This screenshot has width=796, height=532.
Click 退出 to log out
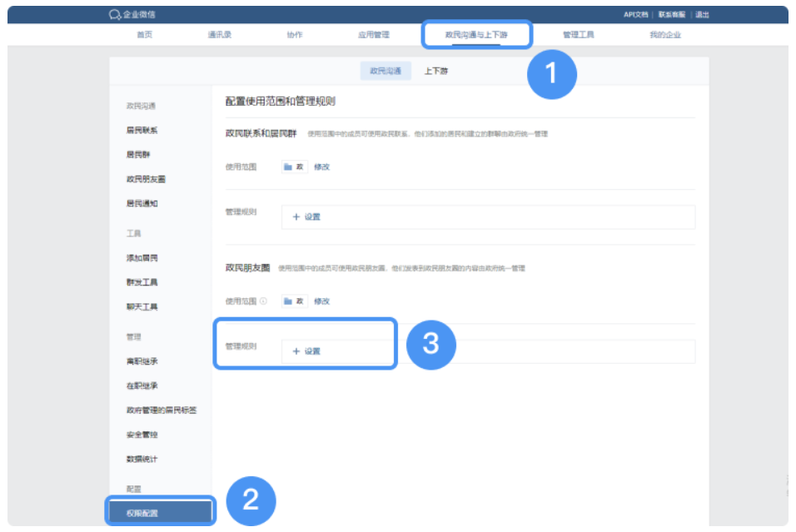pyautogui.click(x=702, y=15)
